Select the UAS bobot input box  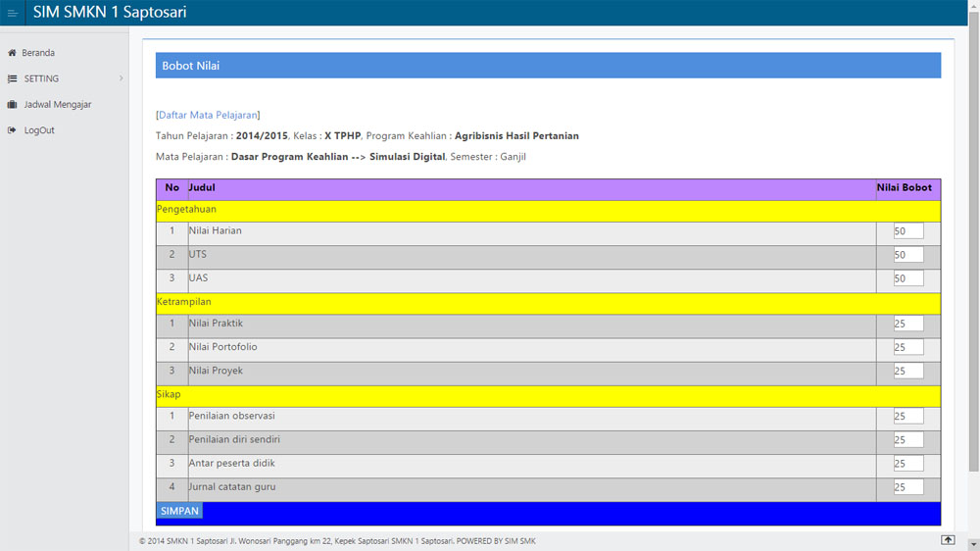point(907,278)
